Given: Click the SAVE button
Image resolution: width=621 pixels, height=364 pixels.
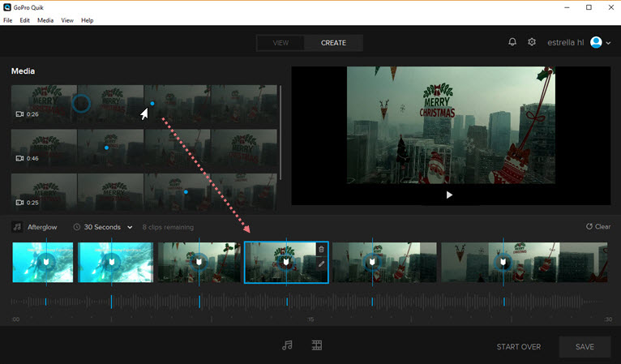Looking at the screenshot, I should (585, 347).
